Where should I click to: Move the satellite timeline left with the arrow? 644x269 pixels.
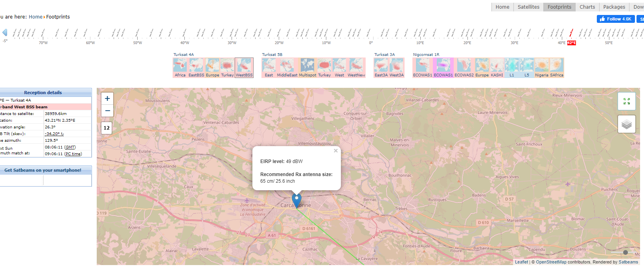click(x=5, y=32)
